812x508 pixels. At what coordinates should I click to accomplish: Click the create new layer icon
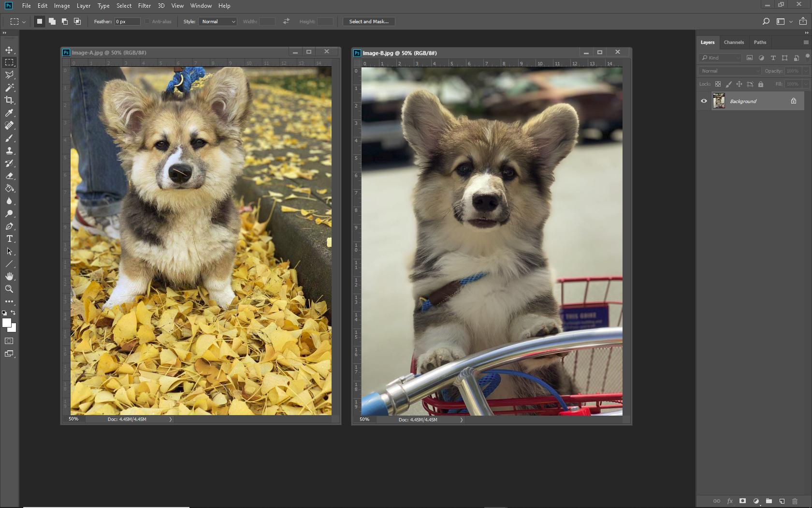[782, 501]
